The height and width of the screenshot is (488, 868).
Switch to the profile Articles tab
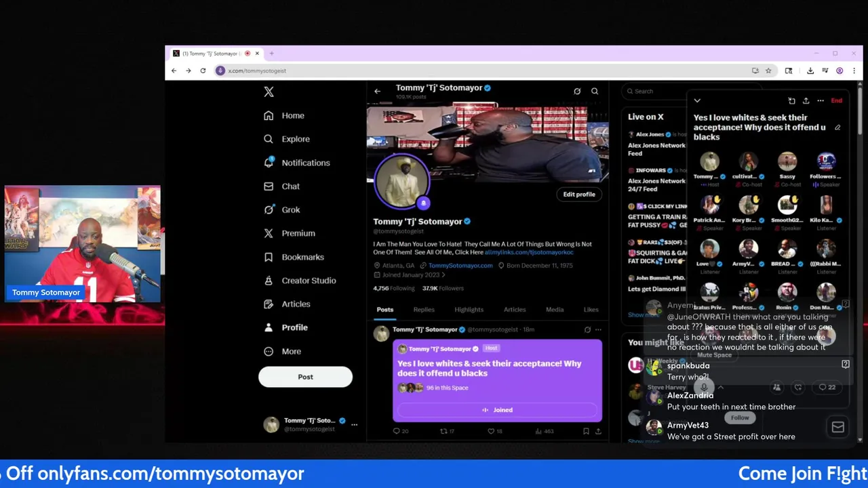tap(515, 310)
